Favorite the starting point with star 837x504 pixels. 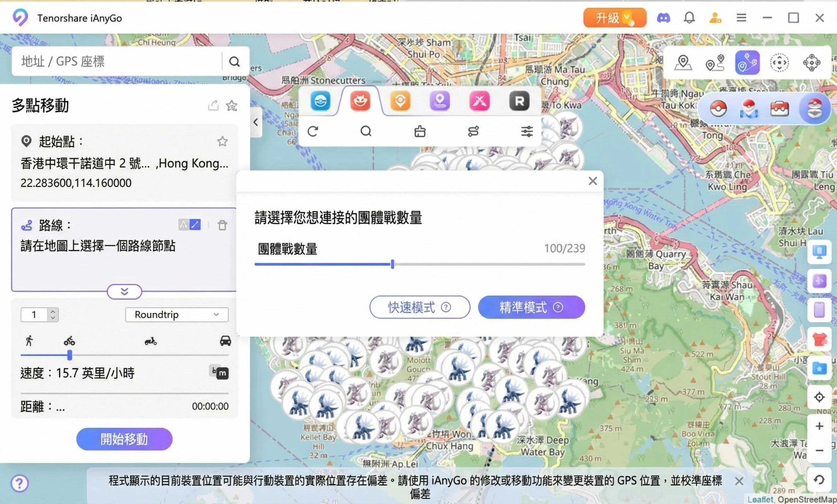222,141
